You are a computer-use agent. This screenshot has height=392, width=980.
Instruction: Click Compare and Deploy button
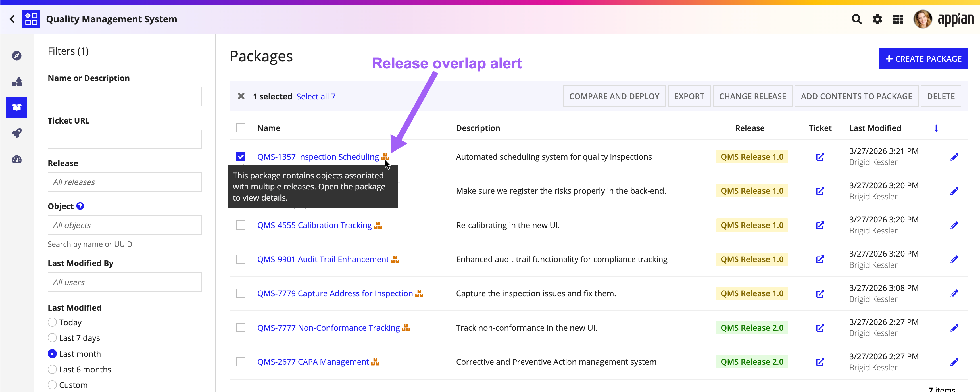coord(614,96)
